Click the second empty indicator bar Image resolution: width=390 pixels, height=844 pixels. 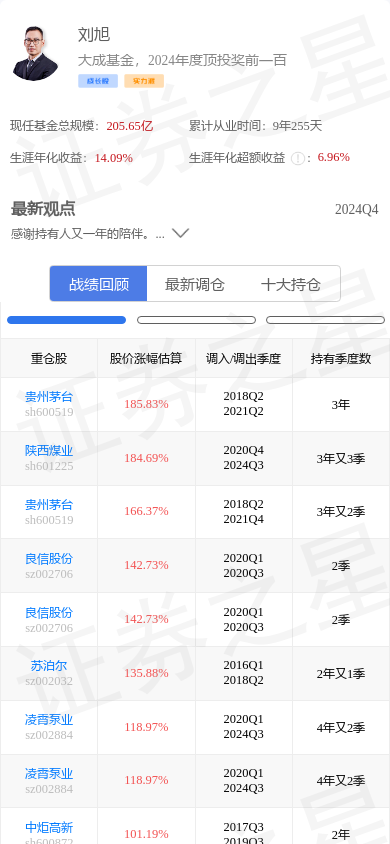click(x=196, y=320)
